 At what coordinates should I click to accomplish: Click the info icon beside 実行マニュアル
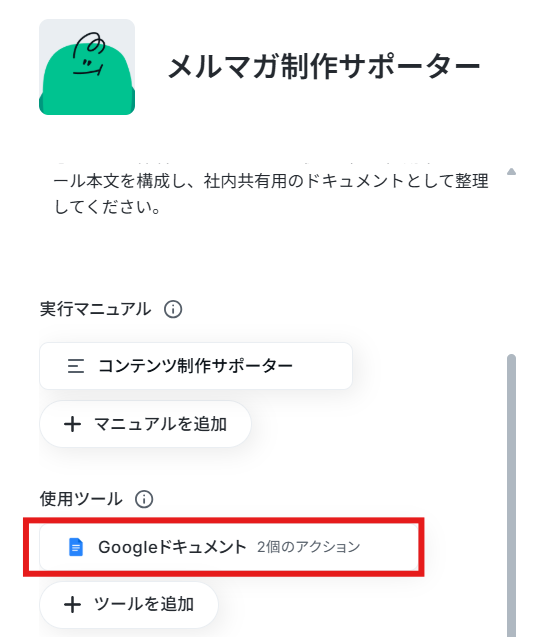click(x=173, y=309)
